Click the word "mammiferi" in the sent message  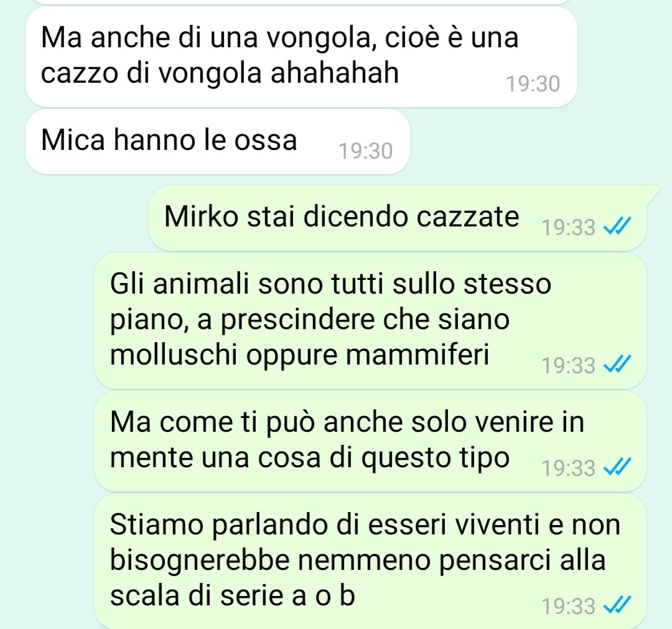pos(417,355)
